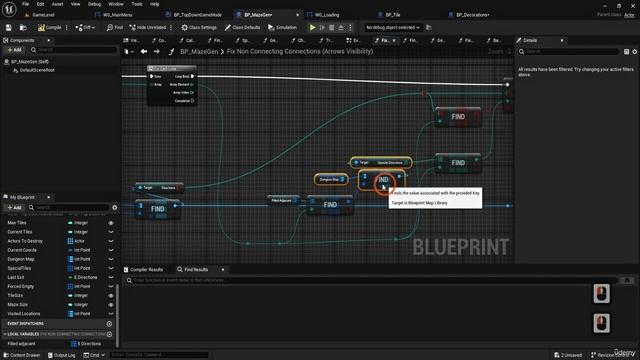The image size is (640, 360).
Task: Open Class Settings
Action: coord(199,27)
